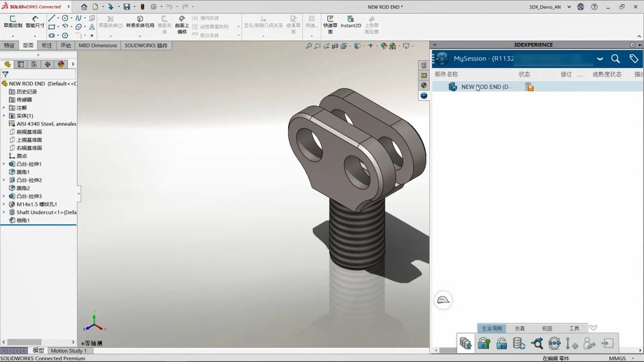This screenshot has height=362, width=644.
Task: Switch to 特征 (Features) ribbon tab
Action: point(10,45)
